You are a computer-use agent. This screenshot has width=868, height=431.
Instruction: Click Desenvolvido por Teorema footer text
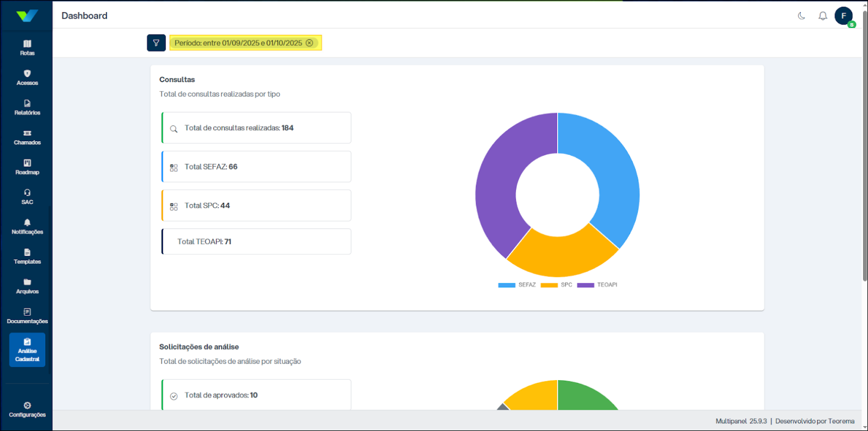tap(814, 421)
